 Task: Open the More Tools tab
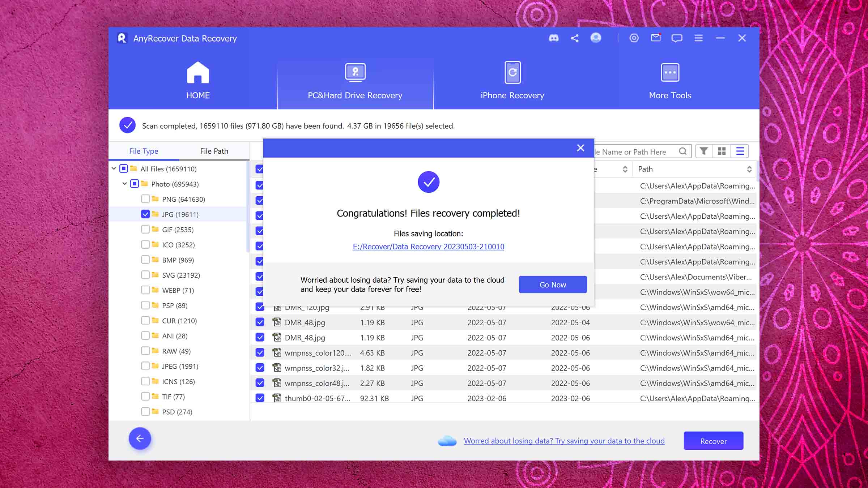[670, 81]
